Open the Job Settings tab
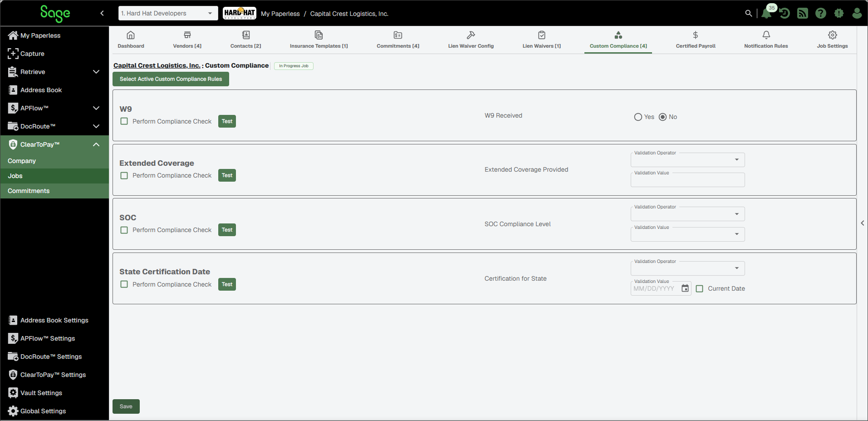The image size is (868, 421). point(832,40)
